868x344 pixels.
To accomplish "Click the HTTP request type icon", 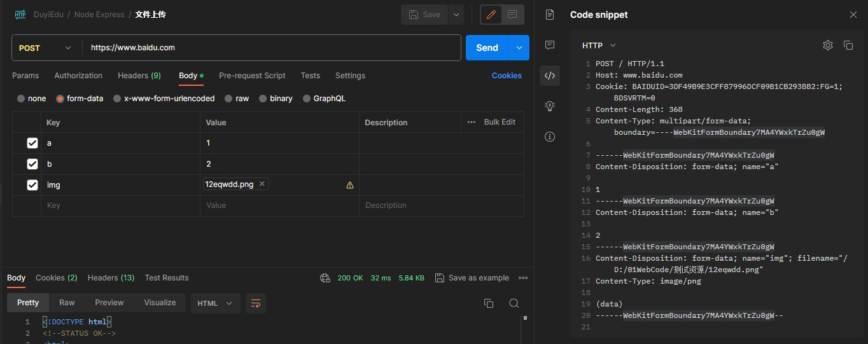I will pyautogui.click(x=20, y=14).
